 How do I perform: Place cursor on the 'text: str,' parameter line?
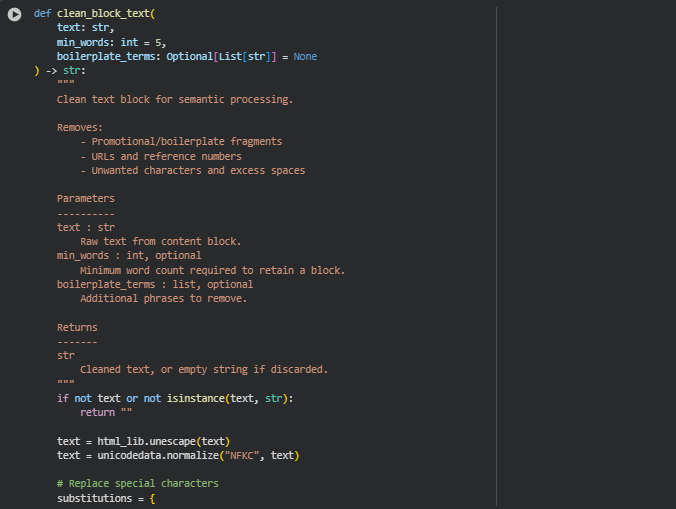(84, 28)
